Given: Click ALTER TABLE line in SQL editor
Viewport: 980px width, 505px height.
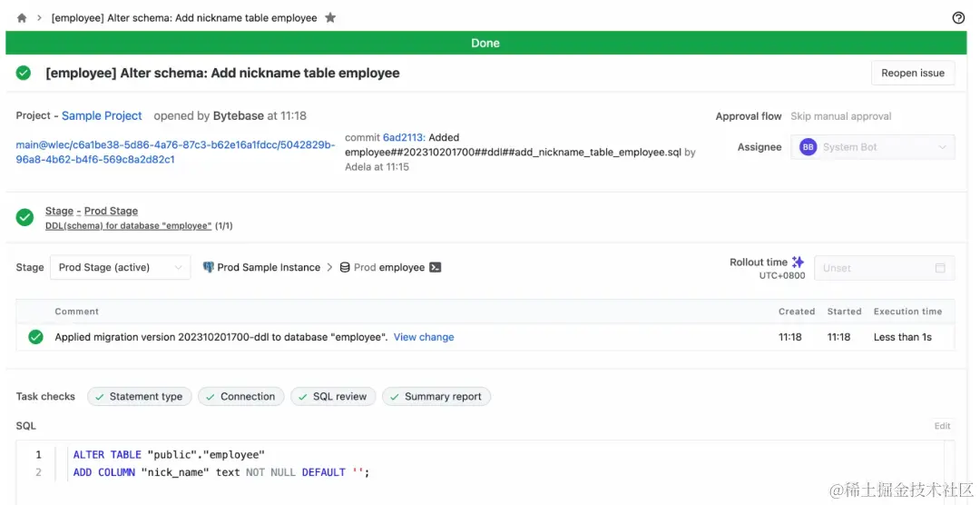Looking at the screenshot, I should coord(169,455).
